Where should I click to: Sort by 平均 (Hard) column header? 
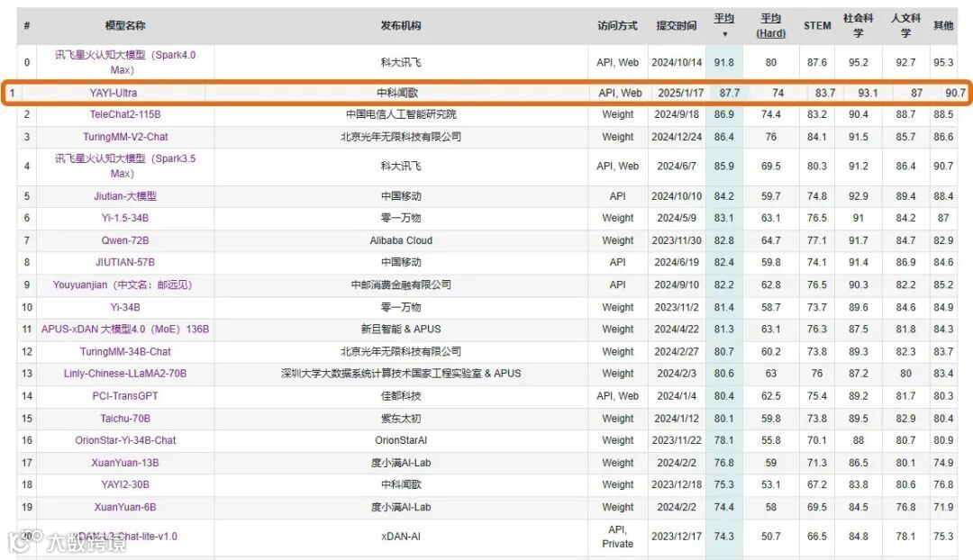pos(770,25)
